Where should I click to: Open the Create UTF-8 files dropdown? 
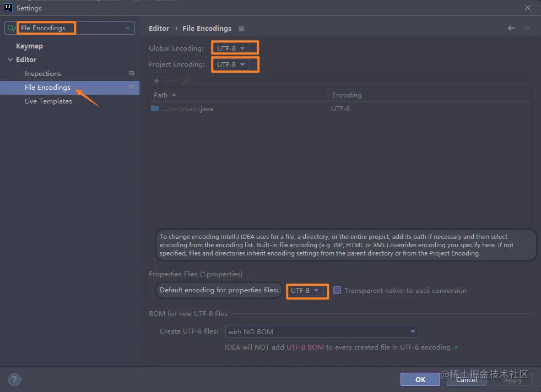coord(322,331)
